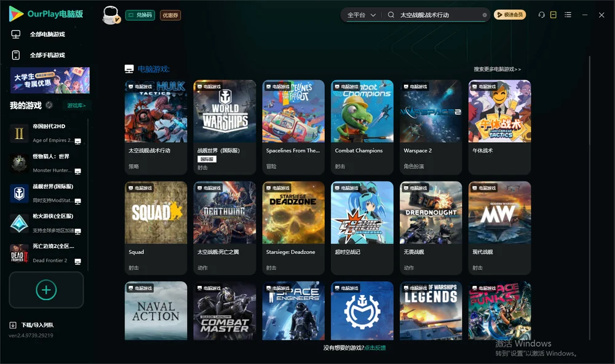
Task: Click the 国际服 tag under 战舰世界
Action: (207, 159)
